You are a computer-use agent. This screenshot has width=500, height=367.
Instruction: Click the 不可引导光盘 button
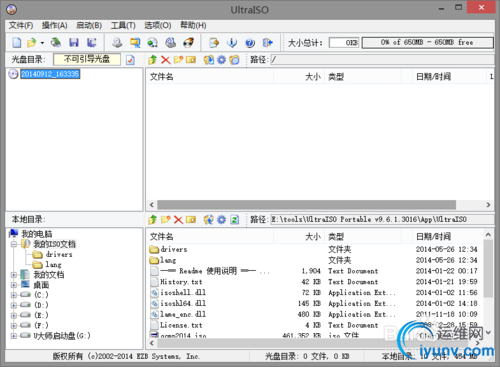(x=87, y=59)
